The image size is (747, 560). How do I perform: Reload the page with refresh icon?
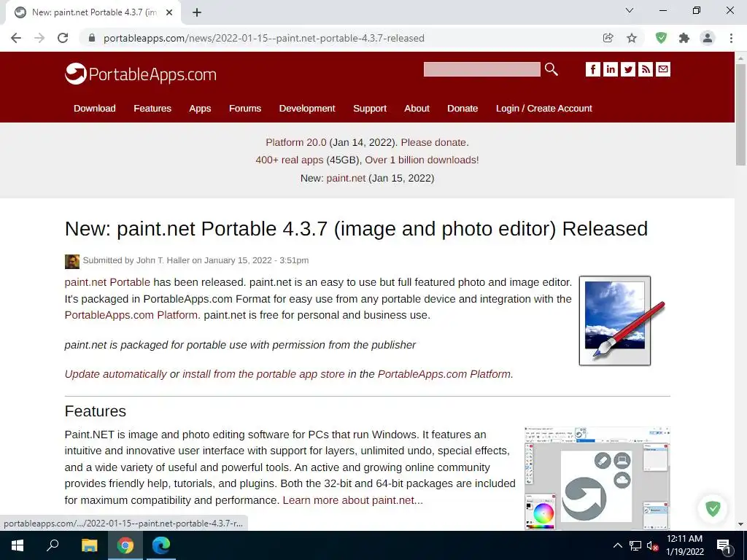tap(63, 38)
